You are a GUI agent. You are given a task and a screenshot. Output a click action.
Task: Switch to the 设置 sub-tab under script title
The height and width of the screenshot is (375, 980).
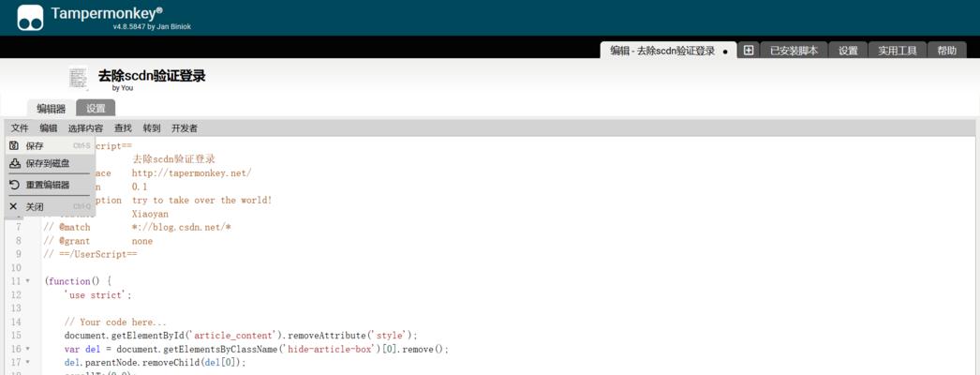(96, 108)
